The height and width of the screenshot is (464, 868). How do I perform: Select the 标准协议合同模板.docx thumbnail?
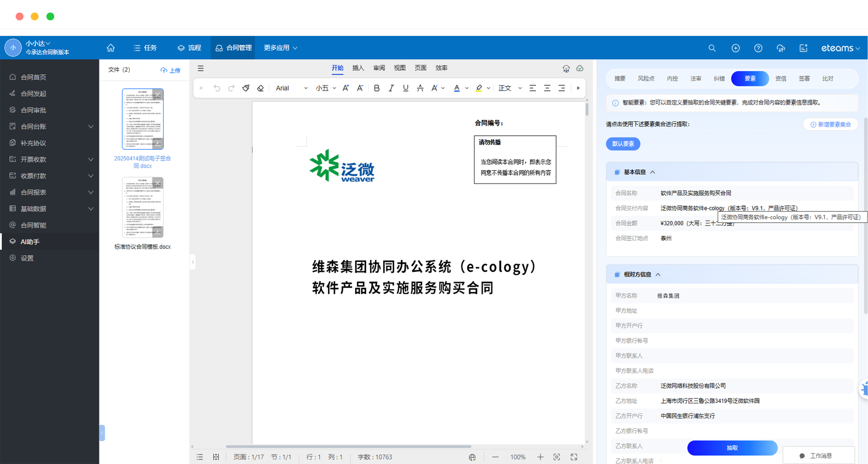(143, 207)
